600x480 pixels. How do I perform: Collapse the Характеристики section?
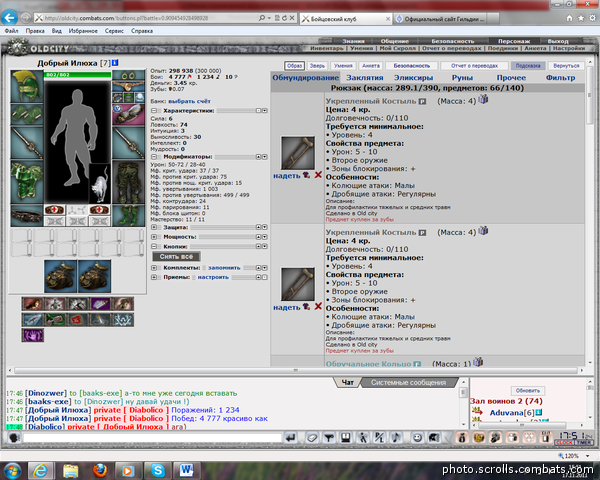pos(154,111)
